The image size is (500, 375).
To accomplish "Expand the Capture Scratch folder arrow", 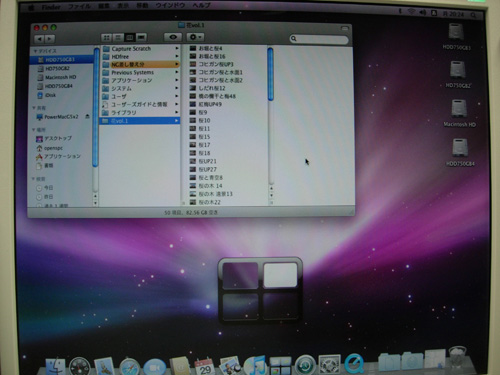I will (x=177, y=48).
